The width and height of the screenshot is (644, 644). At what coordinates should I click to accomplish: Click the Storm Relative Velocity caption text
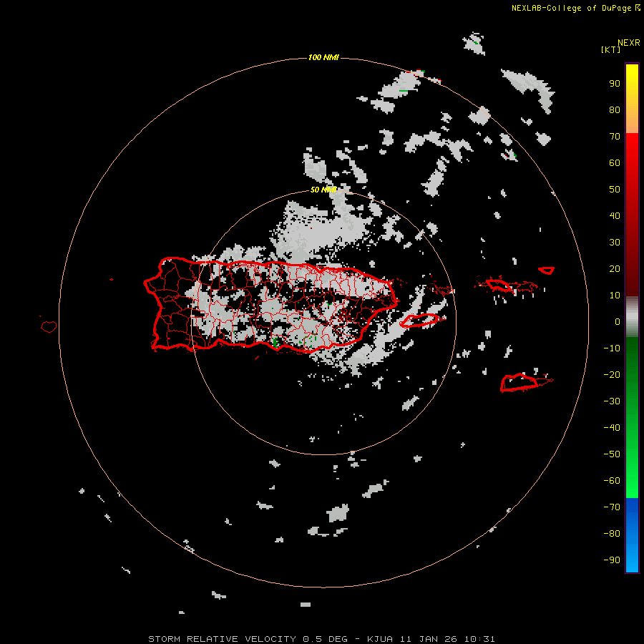tap(321, 639)
